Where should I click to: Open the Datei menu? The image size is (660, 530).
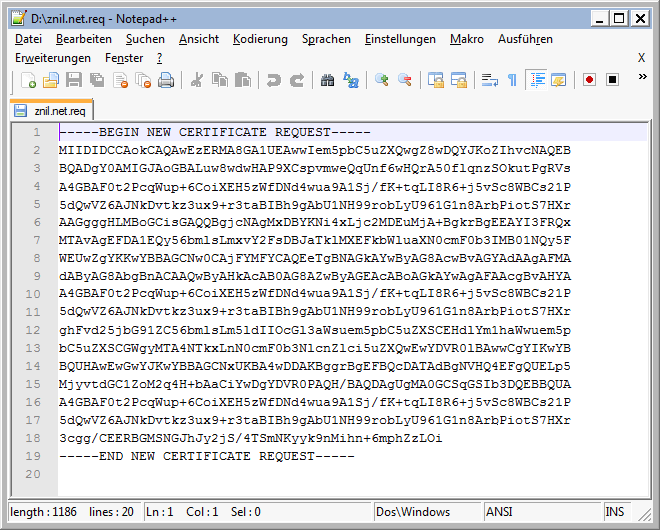point(29,39)
